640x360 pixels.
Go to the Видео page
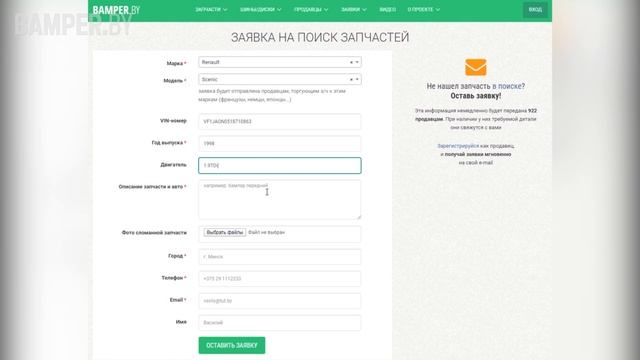[387, 9]
